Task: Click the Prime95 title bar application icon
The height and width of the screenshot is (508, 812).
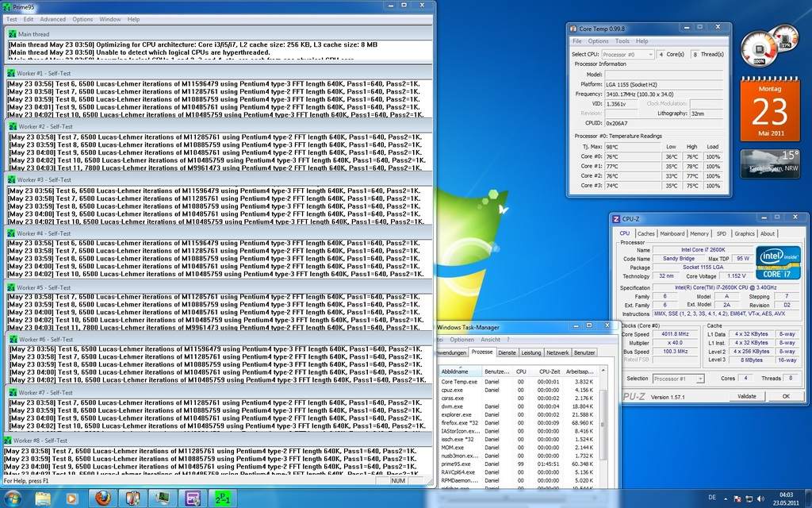Action: tap(6, 6)
